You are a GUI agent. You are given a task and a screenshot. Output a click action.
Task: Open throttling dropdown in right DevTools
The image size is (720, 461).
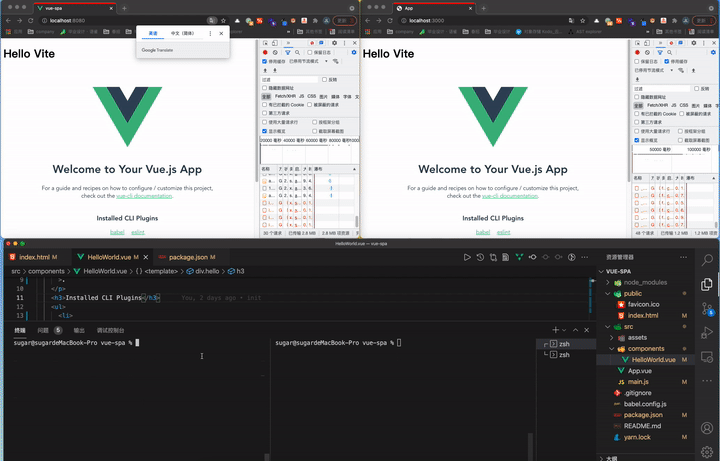point(654,70)
